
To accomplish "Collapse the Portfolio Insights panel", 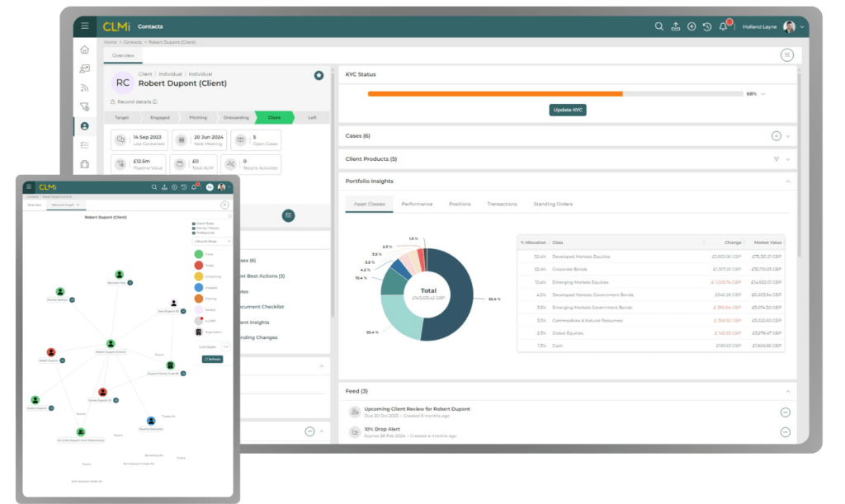I will click(x=788, y=181).
